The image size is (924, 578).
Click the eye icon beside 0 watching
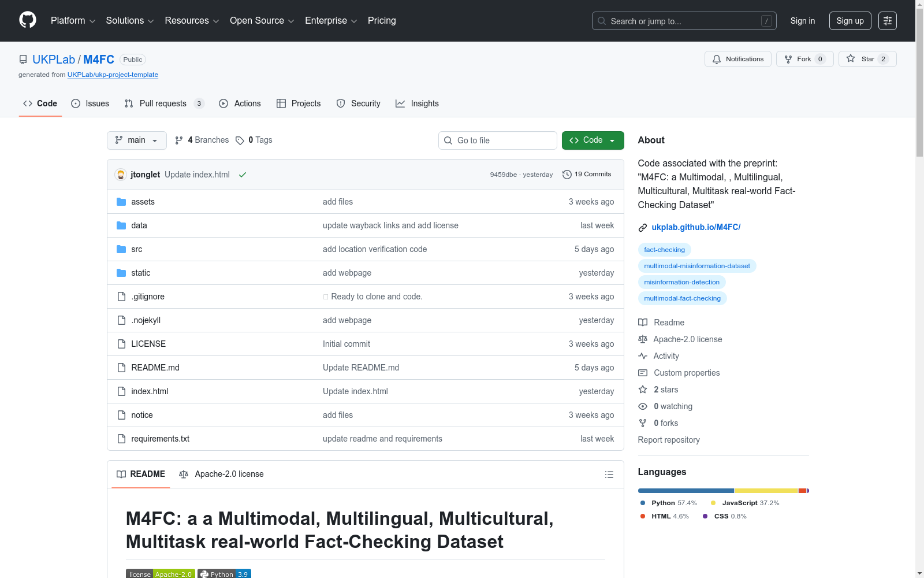(643, 406)
